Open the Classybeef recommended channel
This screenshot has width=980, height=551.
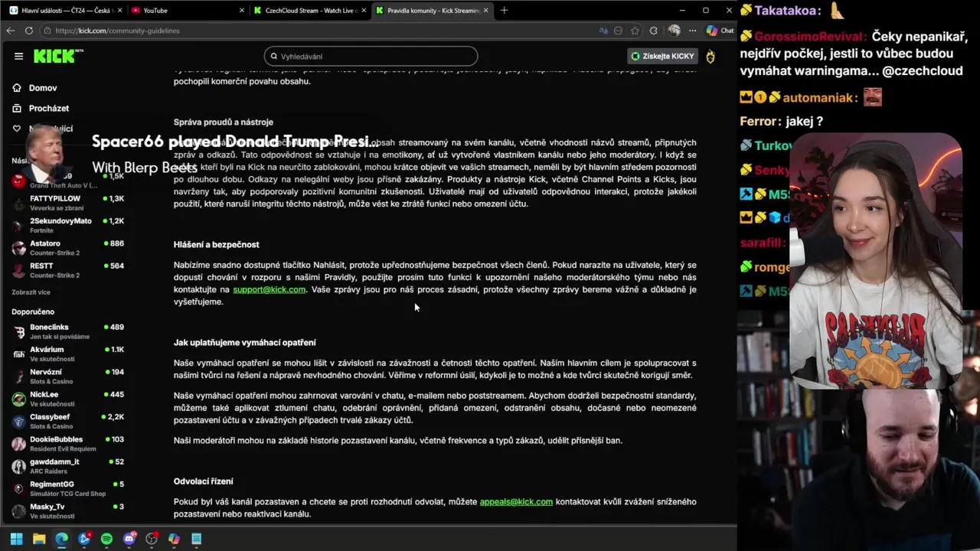click(69, 421)
